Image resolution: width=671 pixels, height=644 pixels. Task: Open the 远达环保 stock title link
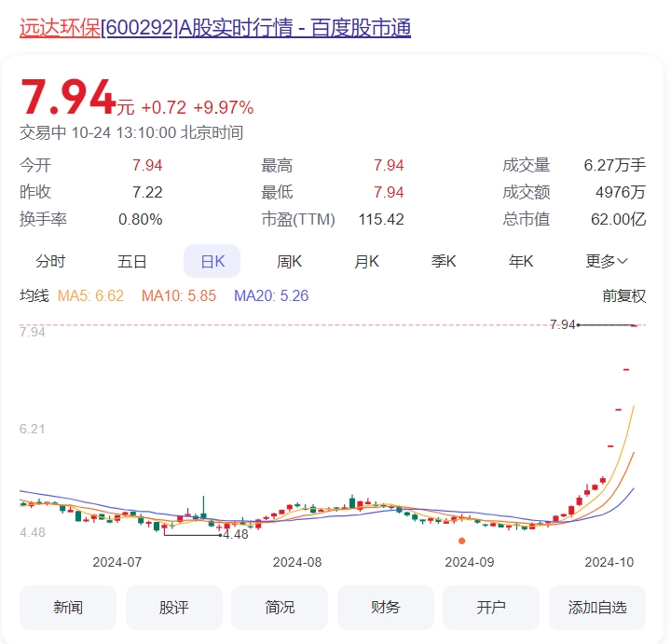click(x=214, y=28)
